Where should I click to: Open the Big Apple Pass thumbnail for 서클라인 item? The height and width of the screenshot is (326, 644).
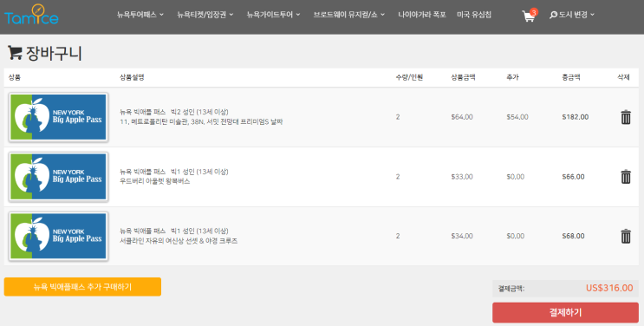pyautogui.click(x=58, y=236)
